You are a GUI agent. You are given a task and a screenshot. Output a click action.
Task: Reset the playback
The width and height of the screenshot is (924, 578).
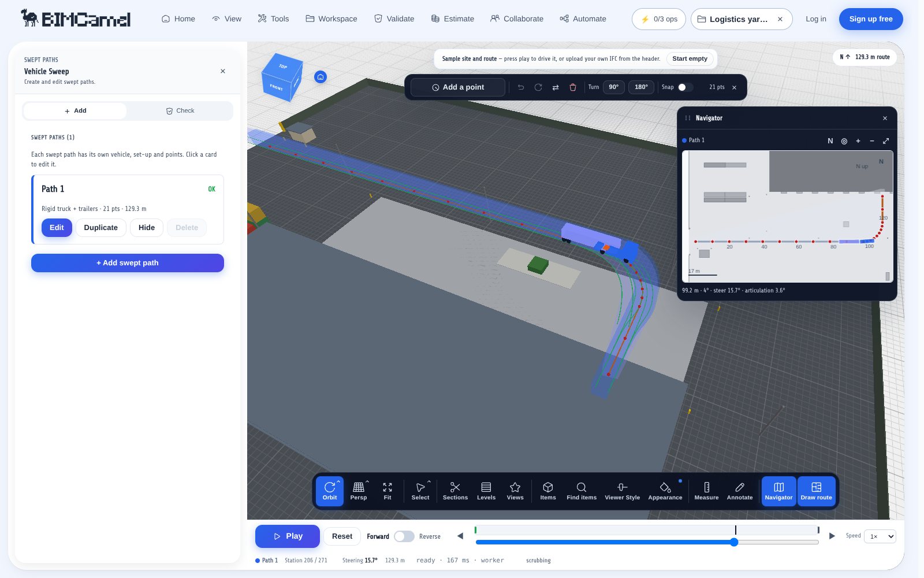pyautogui.click(x=342, y=536)
